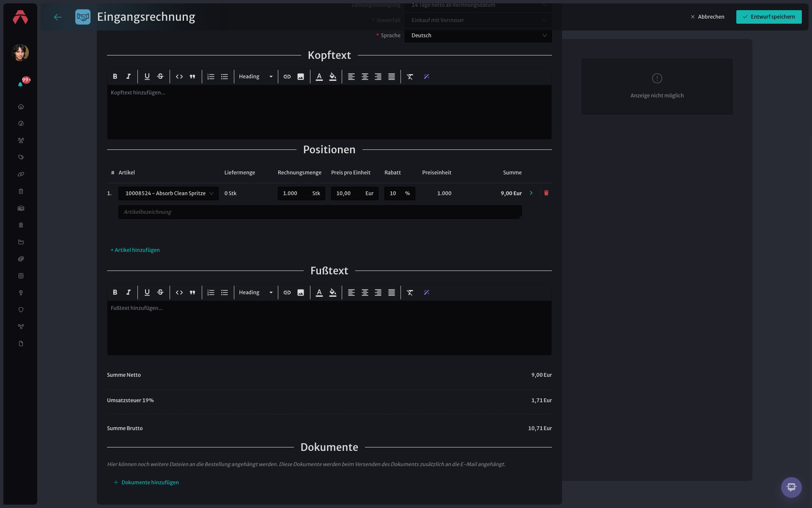Edit Rabatt field showing 10 %

(x=400, y=193)
